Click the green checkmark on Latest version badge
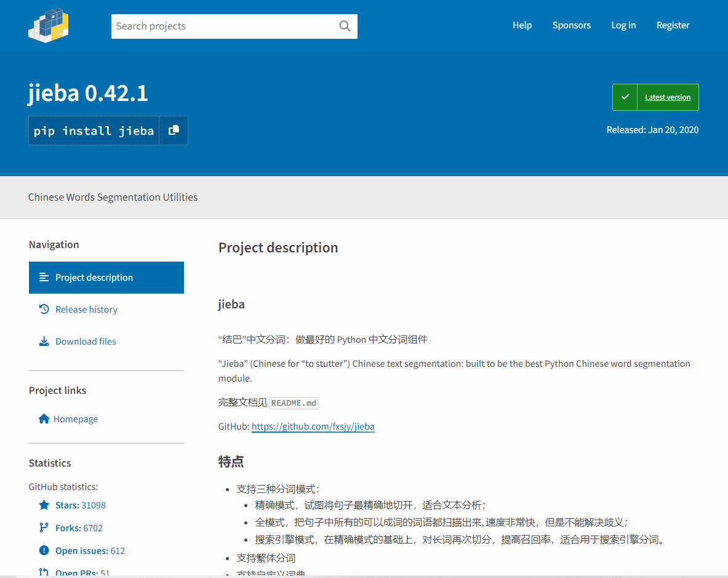 click(624, 97)
